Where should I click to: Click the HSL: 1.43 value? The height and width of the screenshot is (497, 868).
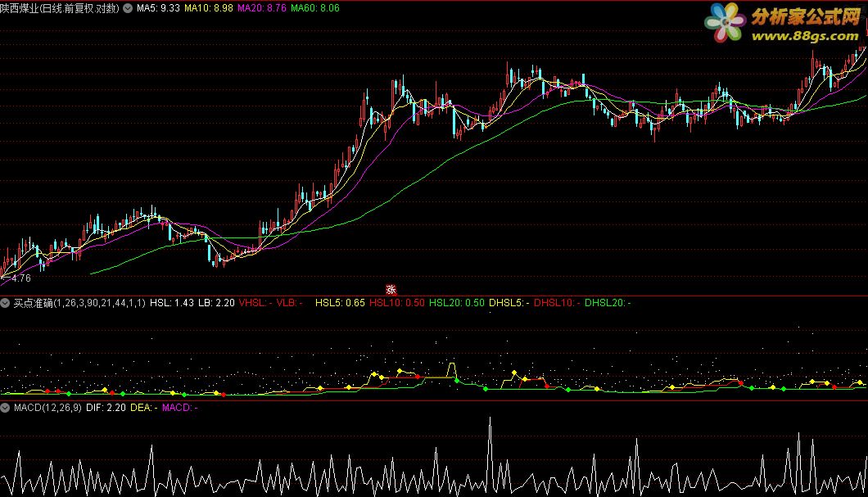[172, 303]
